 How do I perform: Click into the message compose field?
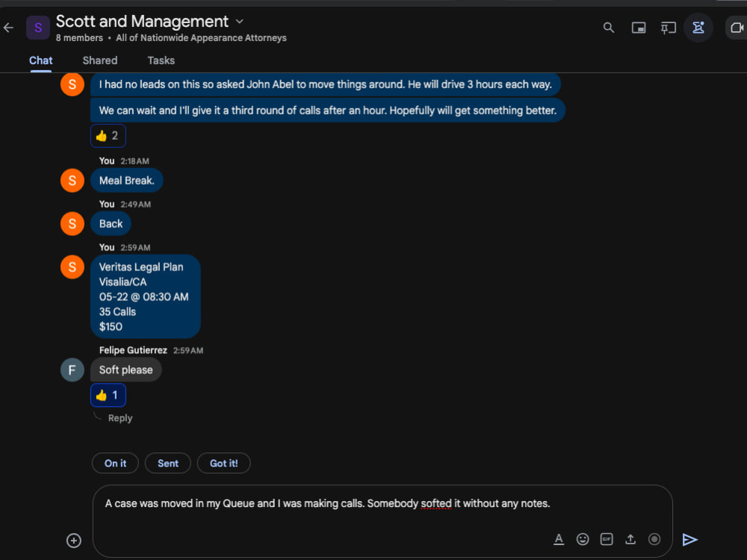[382, 520]
